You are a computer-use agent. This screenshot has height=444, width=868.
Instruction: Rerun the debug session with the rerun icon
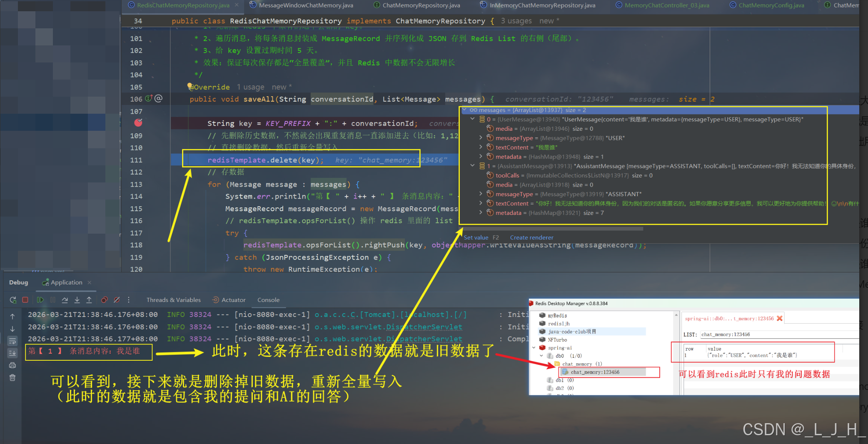tap(13, 300)
